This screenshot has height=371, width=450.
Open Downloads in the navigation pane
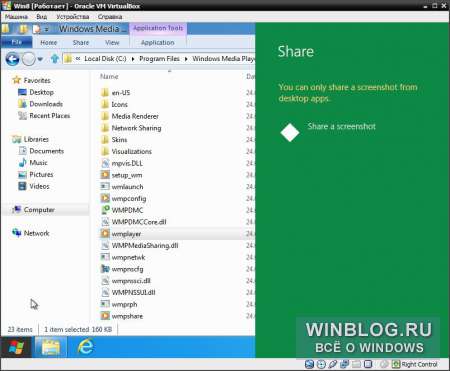pos(46,104)
